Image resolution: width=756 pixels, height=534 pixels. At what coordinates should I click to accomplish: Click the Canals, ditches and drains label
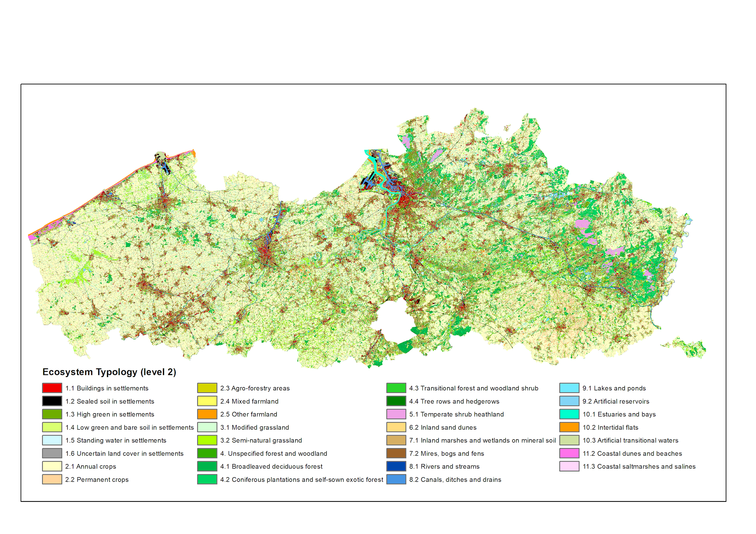(455, 480)
